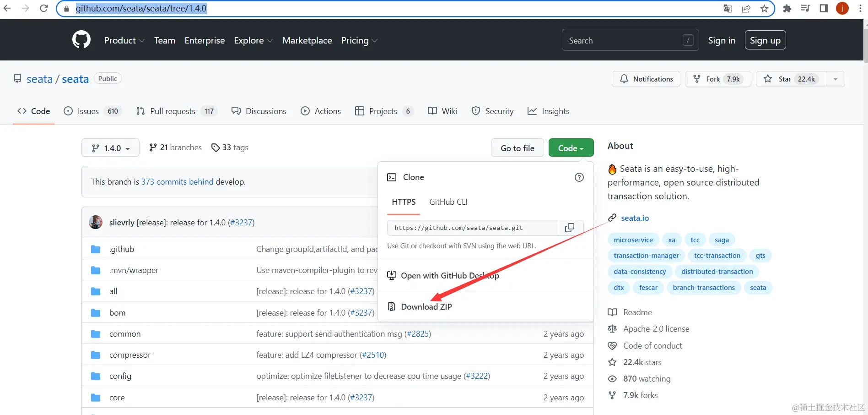Click the GitHub Desktop download icon

(x=392, y=275)
